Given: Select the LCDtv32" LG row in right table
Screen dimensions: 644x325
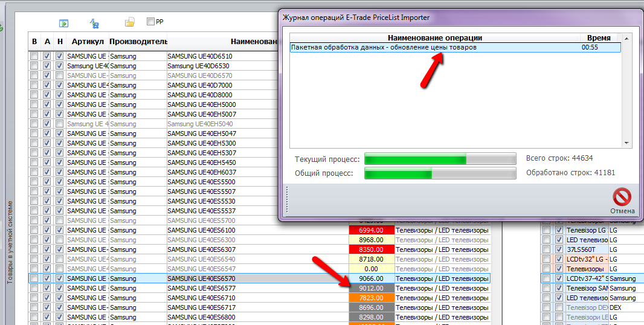Looking at the screenshot, I should (592, 259).
